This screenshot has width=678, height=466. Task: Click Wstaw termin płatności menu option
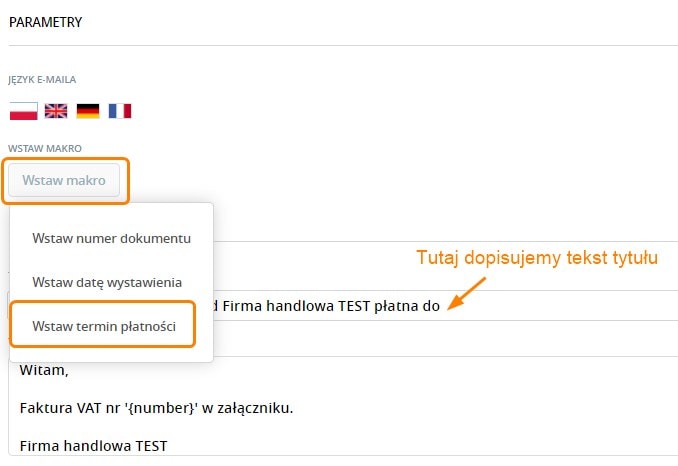(x=104, y=326)
